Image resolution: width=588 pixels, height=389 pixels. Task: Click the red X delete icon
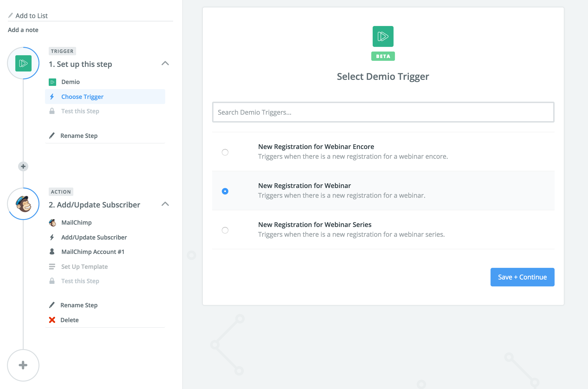(x=52, y=320)
